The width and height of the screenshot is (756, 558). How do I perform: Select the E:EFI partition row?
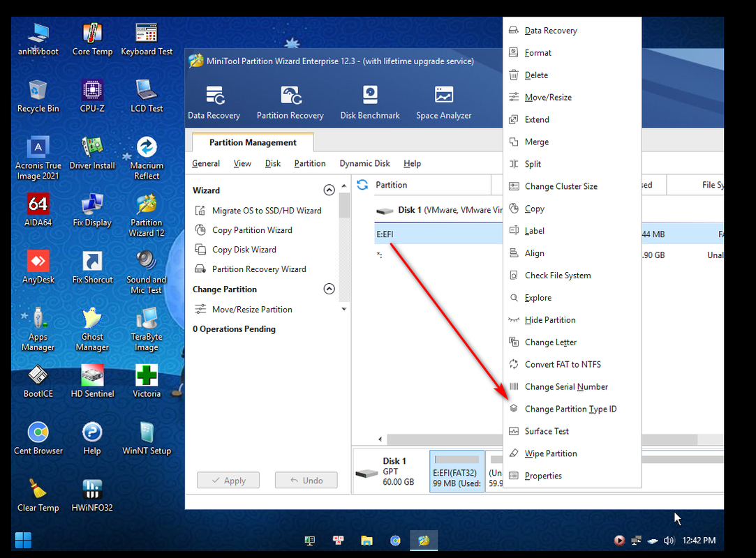438,234
